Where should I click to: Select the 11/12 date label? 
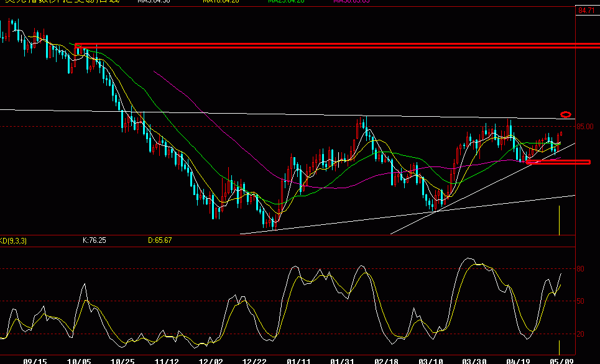[x=167, y=361]
